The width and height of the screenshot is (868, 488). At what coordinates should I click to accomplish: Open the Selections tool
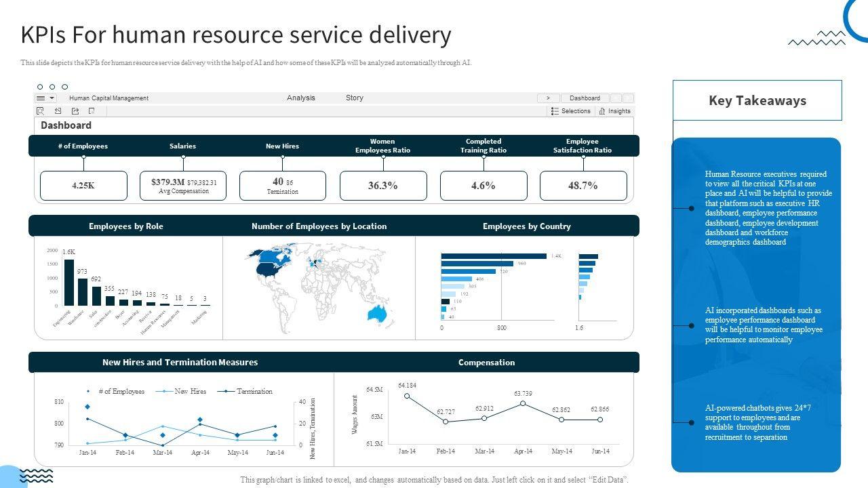571,111
